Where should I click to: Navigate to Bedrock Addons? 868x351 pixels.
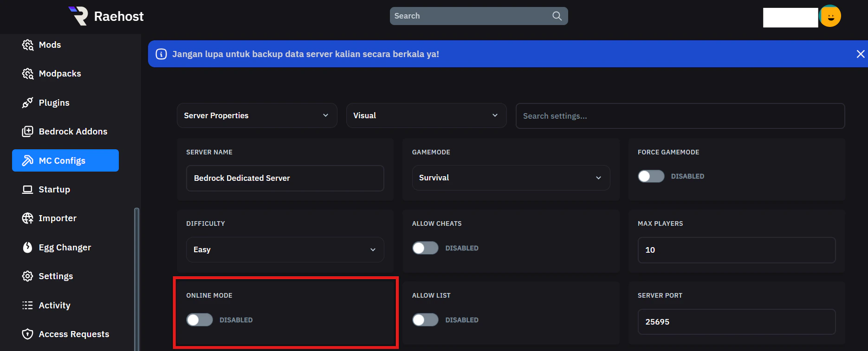[73, 132]
